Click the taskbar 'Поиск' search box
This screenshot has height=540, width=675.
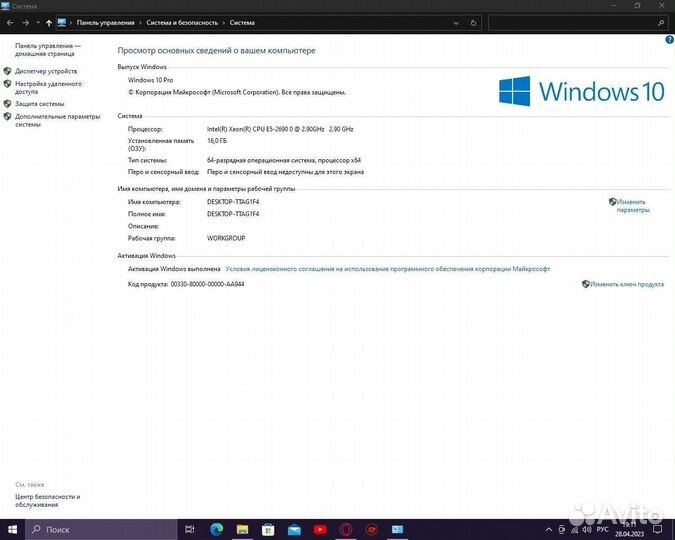click(x=101, y=529)
